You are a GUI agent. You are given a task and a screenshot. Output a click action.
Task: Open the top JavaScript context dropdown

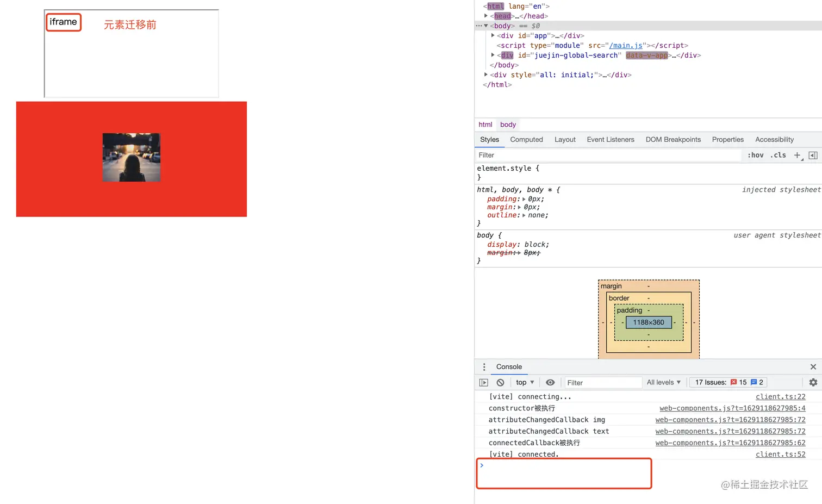point(525,383)
